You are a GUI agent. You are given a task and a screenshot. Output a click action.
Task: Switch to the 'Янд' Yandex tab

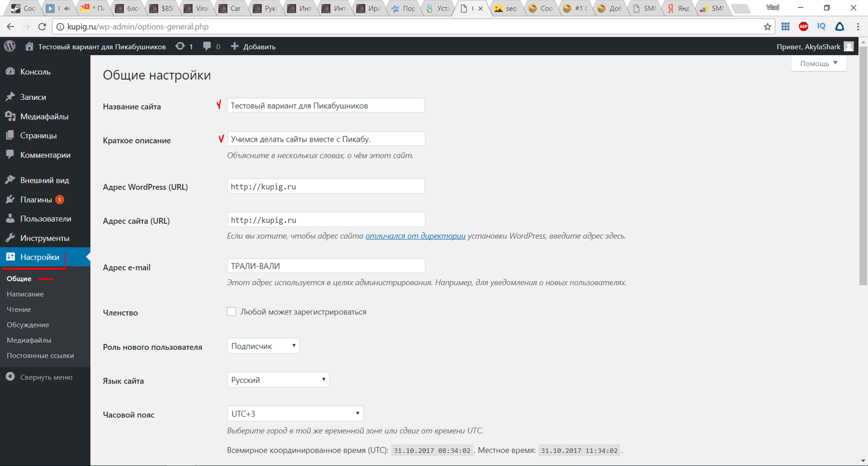click(x=678, y=8)
